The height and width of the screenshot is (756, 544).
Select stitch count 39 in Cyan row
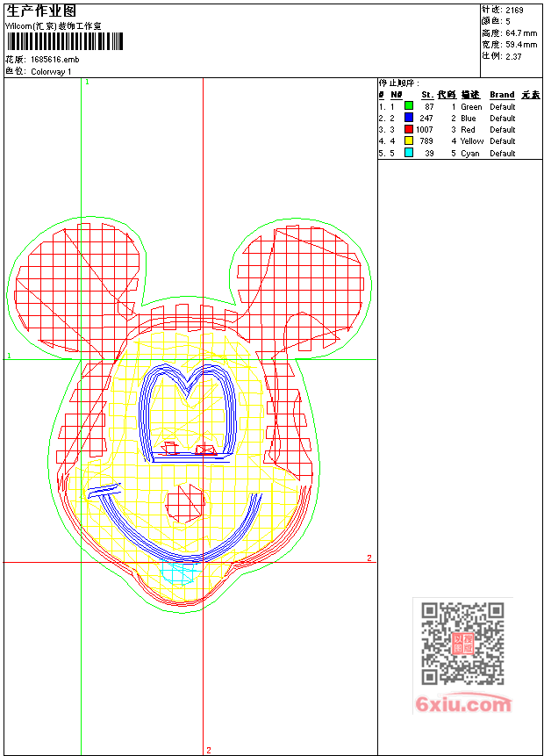pos(429,154)
